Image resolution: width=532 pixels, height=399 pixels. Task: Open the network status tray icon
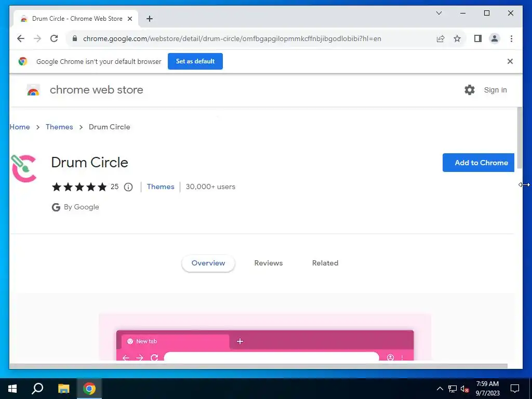453,389
